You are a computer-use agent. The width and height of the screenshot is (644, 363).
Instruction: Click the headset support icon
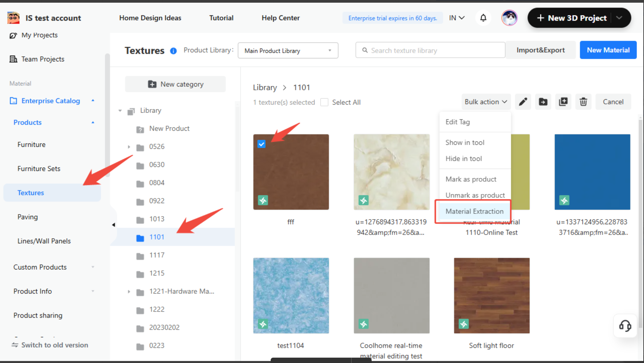click(625, 325)
